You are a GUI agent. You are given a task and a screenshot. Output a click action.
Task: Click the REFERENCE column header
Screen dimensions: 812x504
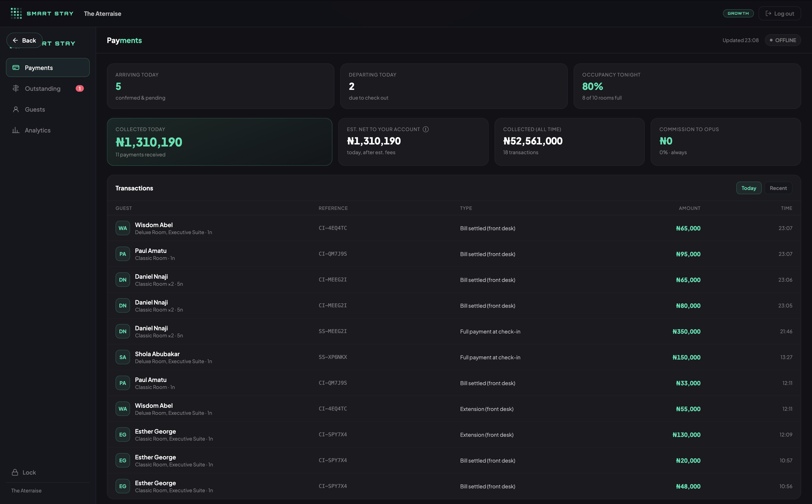point(333,208)
